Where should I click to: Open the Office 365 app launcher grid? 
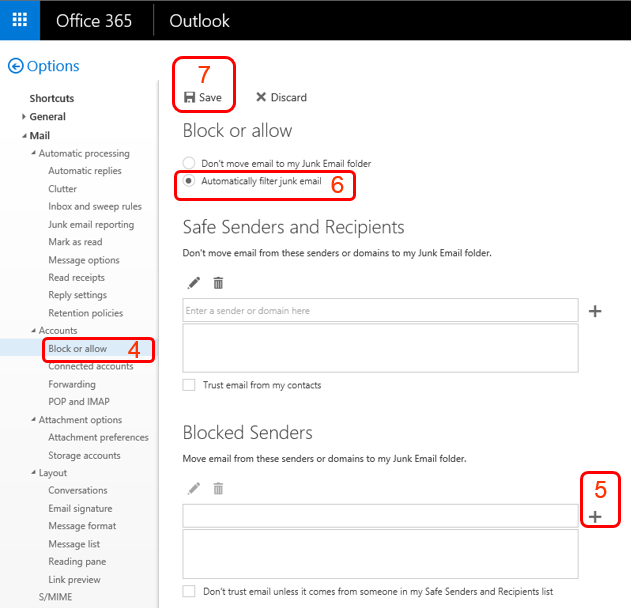point(19,20)
